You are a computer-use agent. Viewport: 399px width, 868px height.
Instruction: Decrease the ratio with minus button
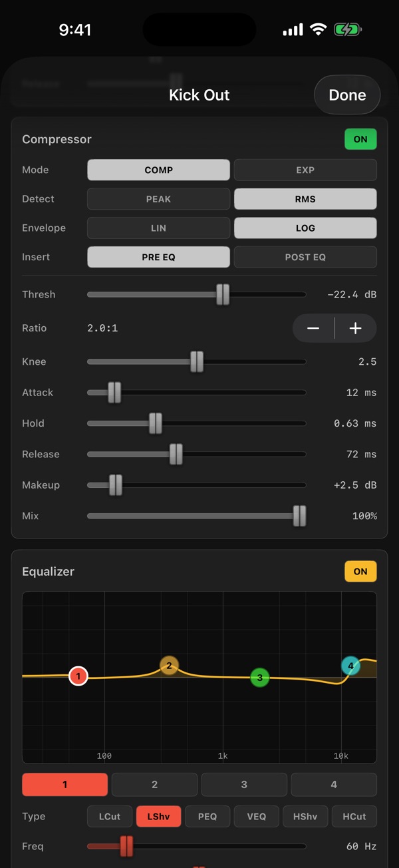tap(313, 328)
